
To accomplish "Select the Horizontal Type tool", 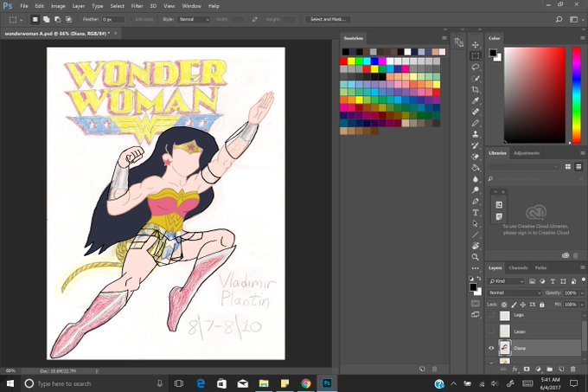I will [x=476, y=212].
